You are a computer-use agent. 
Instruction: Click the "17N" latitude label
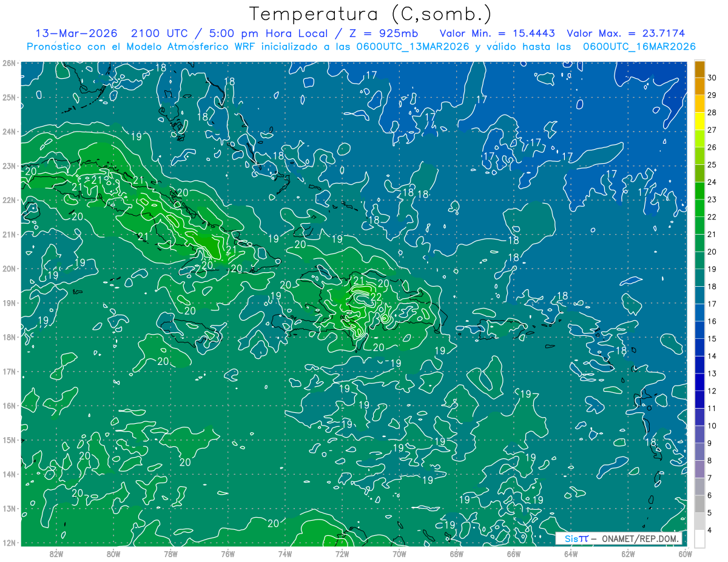[x=8, y=372]
